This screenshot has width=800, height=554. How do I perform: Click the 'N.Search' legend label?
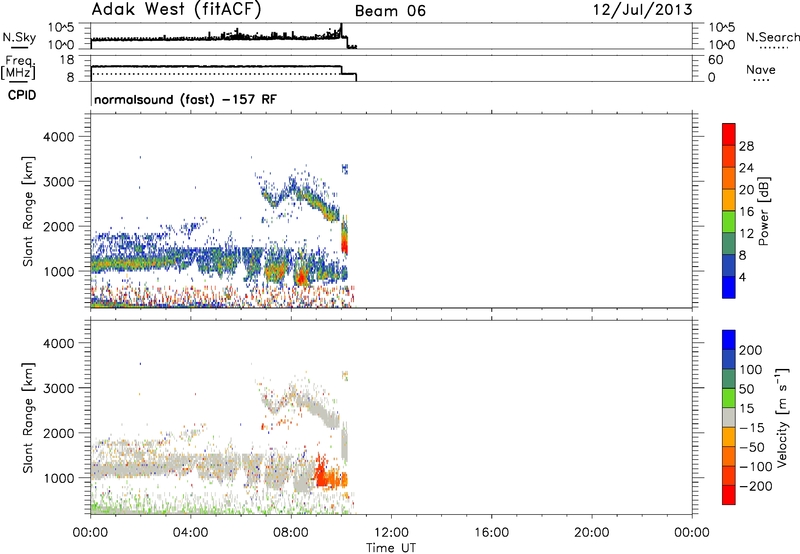click(x=773, y=37)
